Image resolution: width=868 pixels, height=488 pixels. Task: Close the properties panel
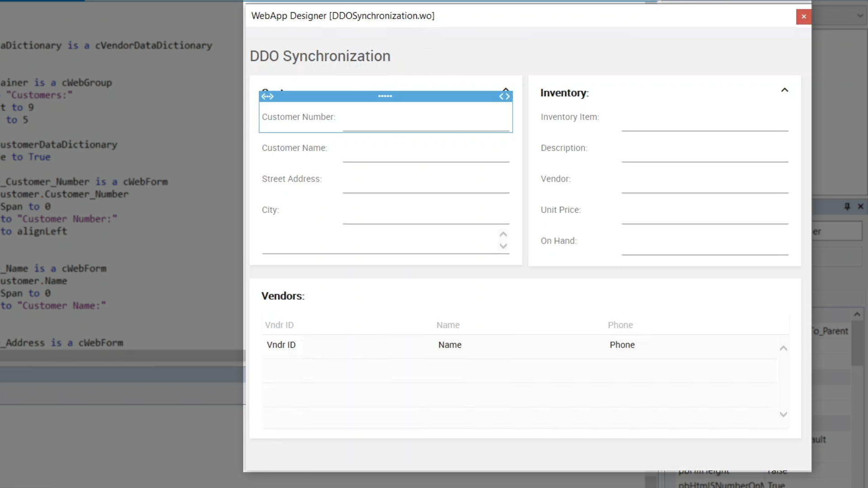(861, 206)
